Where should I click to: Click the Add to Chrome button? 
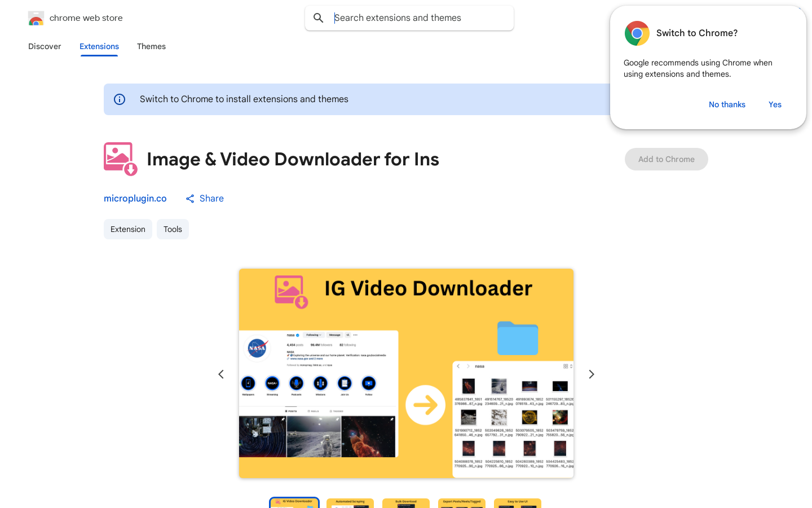coord(667,159)
